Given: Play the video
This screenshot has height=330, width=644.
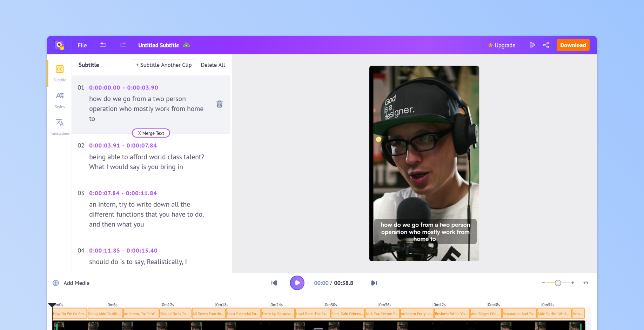Looking at the screenshot, I should click(297, 283).
